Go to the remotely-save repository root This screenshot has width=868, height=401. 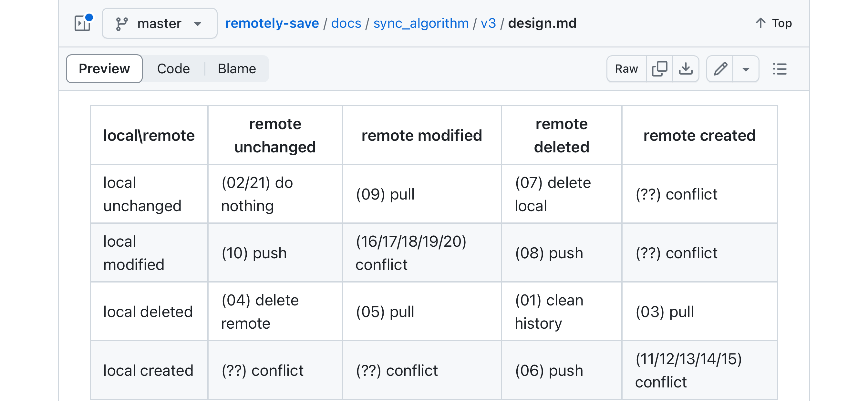coord(272,23)
